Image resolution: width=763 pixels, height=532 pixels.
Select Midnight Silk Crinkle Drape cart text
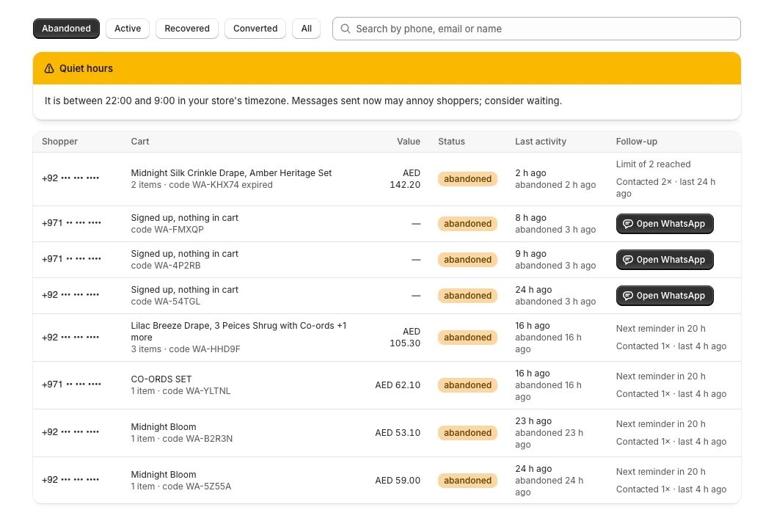click(x=231, y=173)
